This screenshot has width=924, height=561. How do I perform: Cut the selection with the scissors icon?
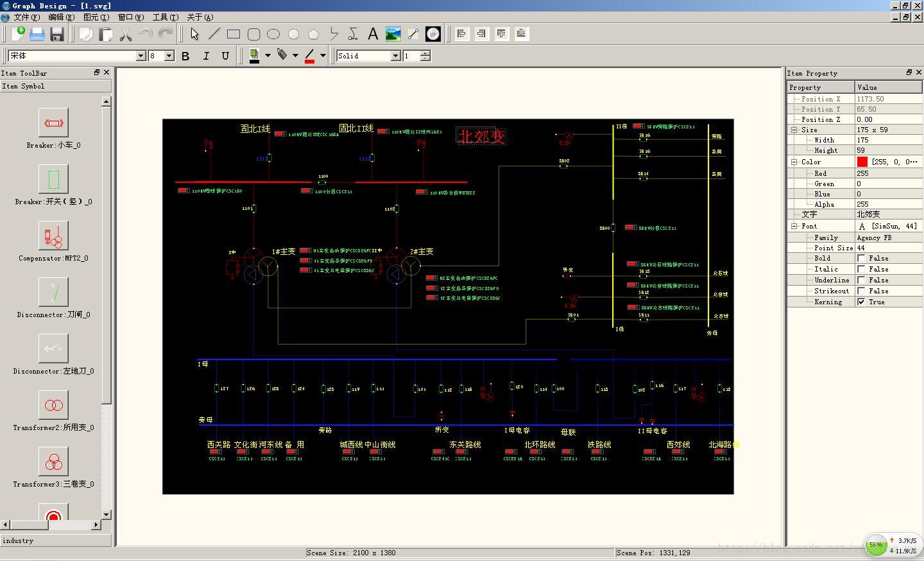126,34
